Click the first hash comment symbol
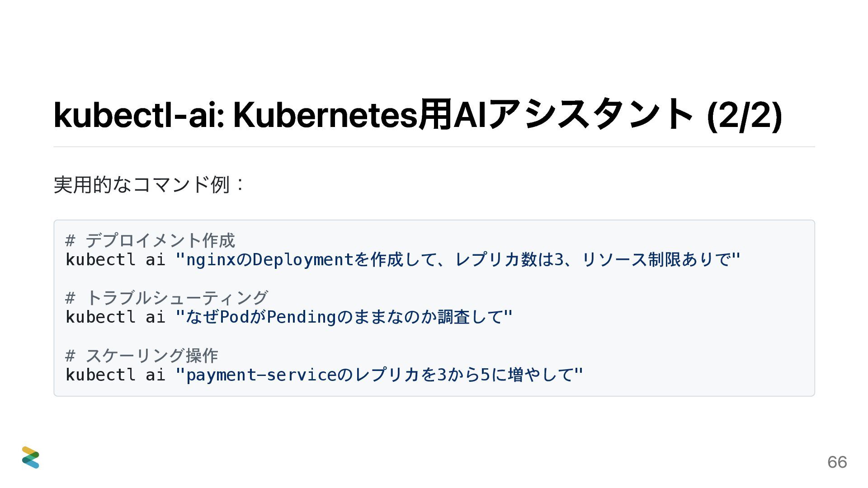 tap(70, 240)
